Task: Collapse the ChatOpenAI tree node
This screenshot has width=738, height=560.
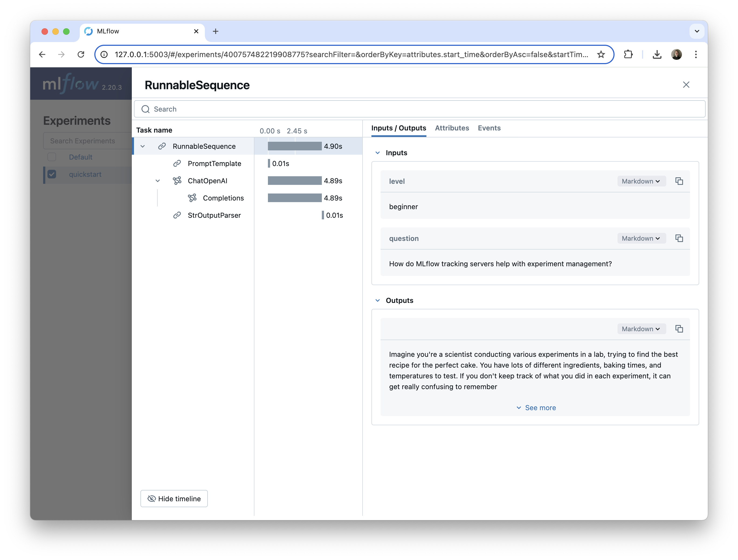Action: (x=157, y=181)
